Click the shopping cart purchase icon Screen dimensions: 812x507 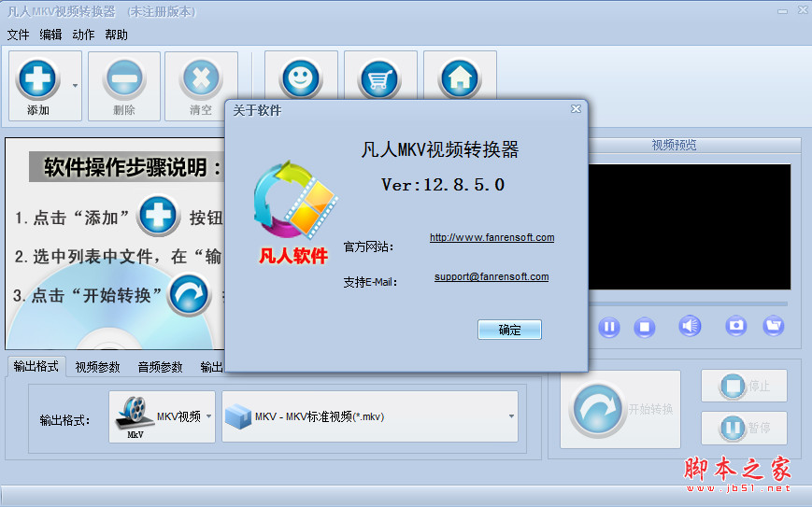380,78
